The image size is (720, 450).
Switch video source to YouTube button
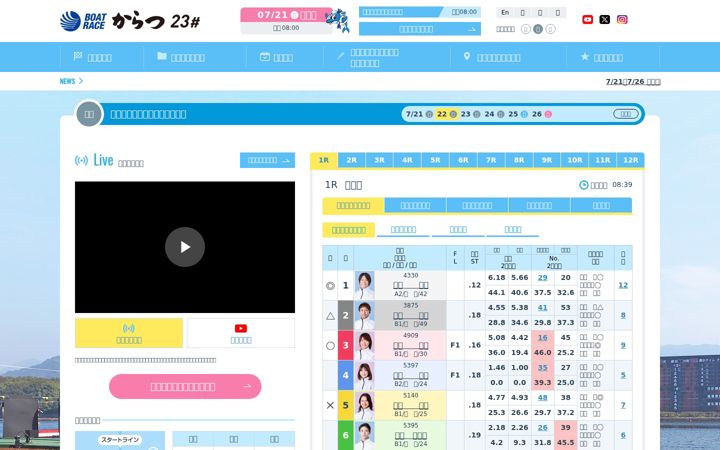(x=241, y=333)
